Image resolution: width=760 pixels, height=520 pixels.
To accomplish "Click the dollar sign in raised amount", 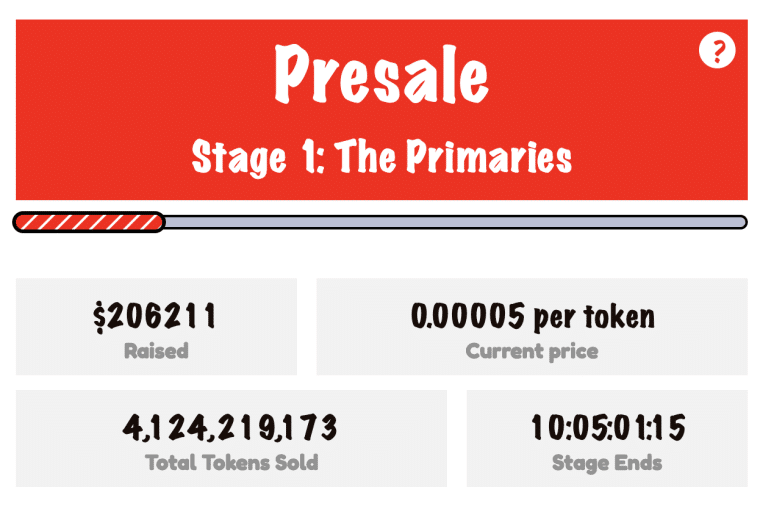I will tap(99, 317).
